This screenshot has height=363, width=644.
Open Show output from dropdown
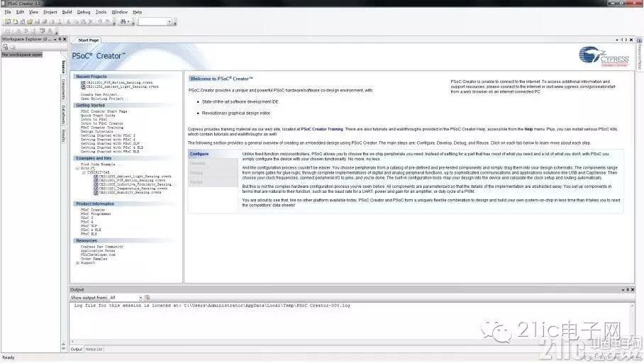(x=140, y=298)
